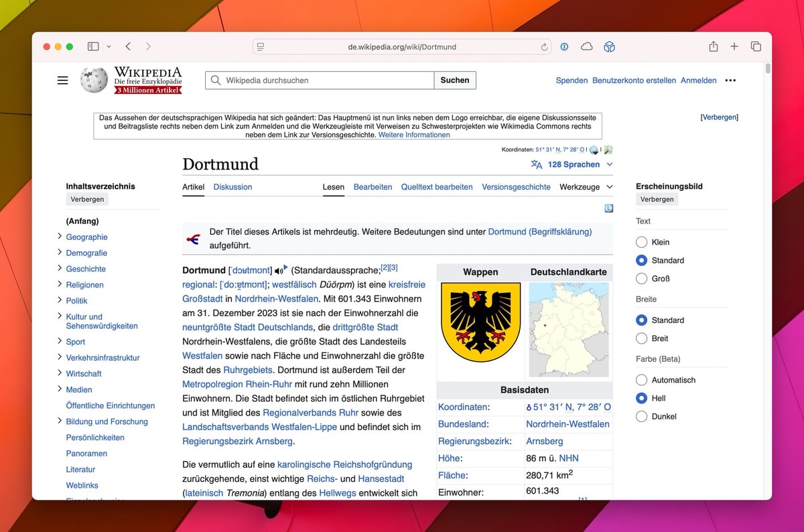Click the Suchen button

click(x=455, y=80)
